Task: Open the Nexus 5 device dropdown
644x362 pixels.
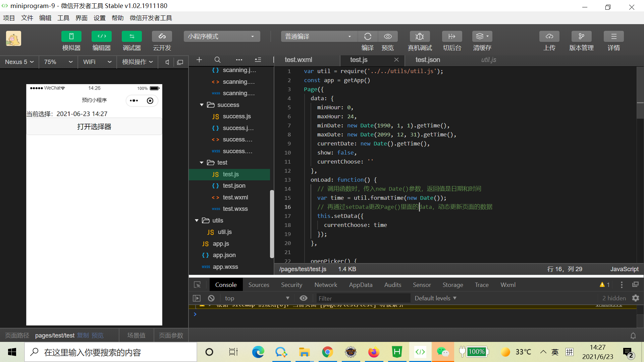Action: pyautogui.click(x=19, y=62)
